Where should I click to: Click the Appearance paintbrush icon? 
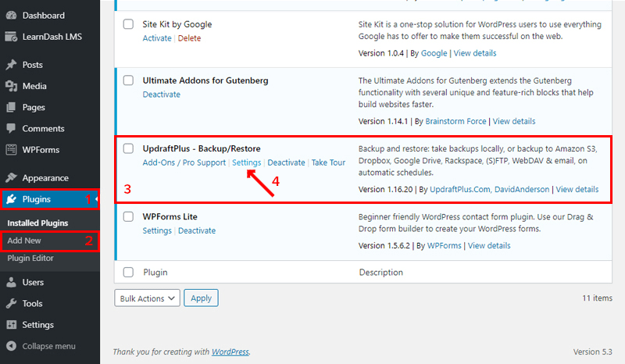[11, 178]
